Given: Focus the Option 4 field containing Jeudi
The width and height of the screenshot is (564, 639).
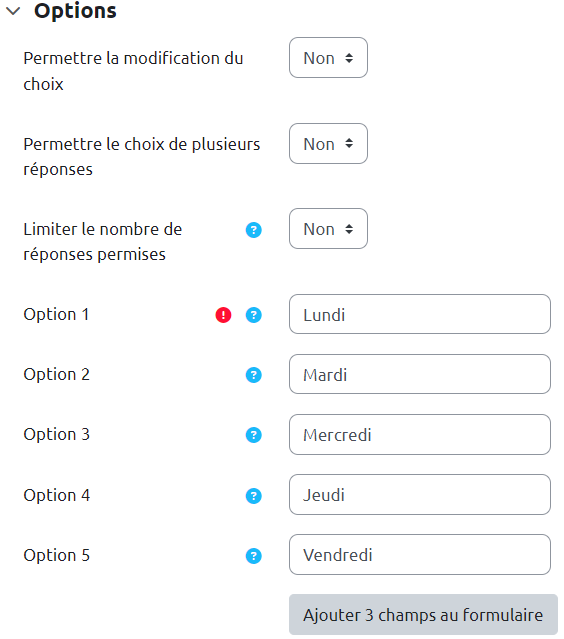Looking at the screenshot, I should 420,494.
